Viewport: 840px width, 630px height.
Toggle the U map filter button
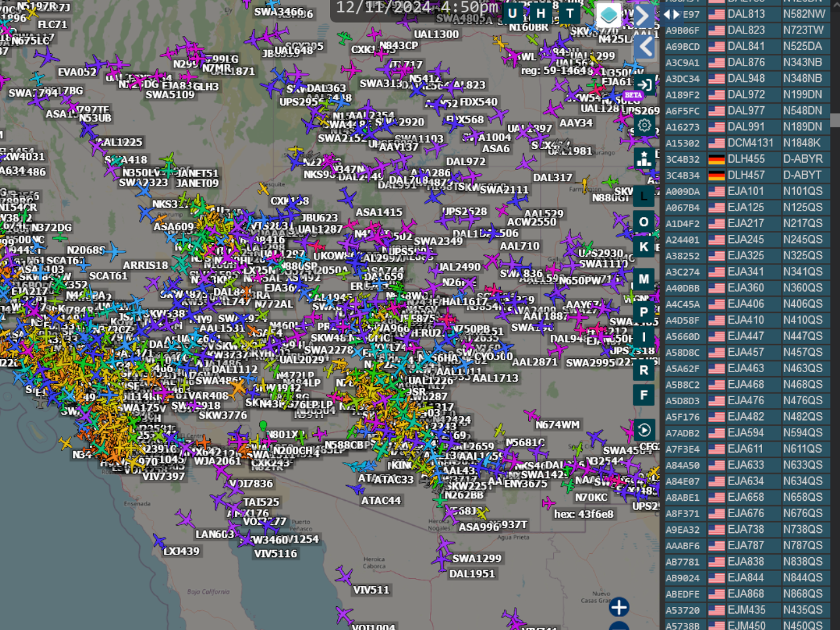513,13
